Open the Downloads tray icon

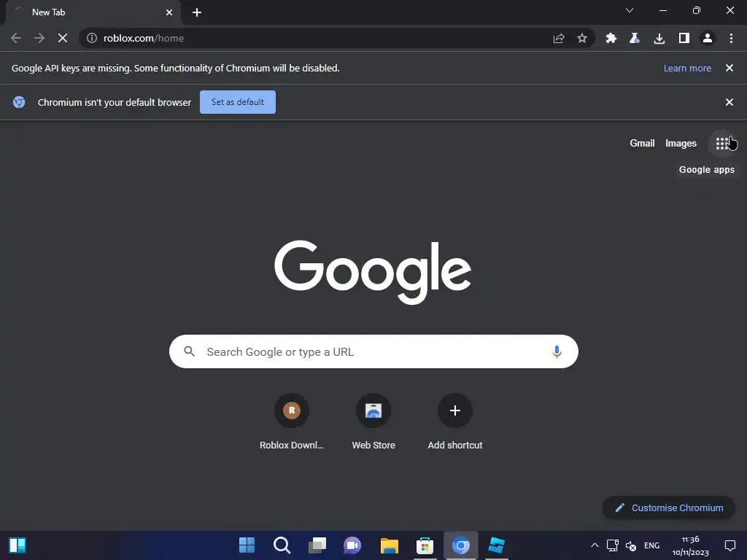click(659, 38)
